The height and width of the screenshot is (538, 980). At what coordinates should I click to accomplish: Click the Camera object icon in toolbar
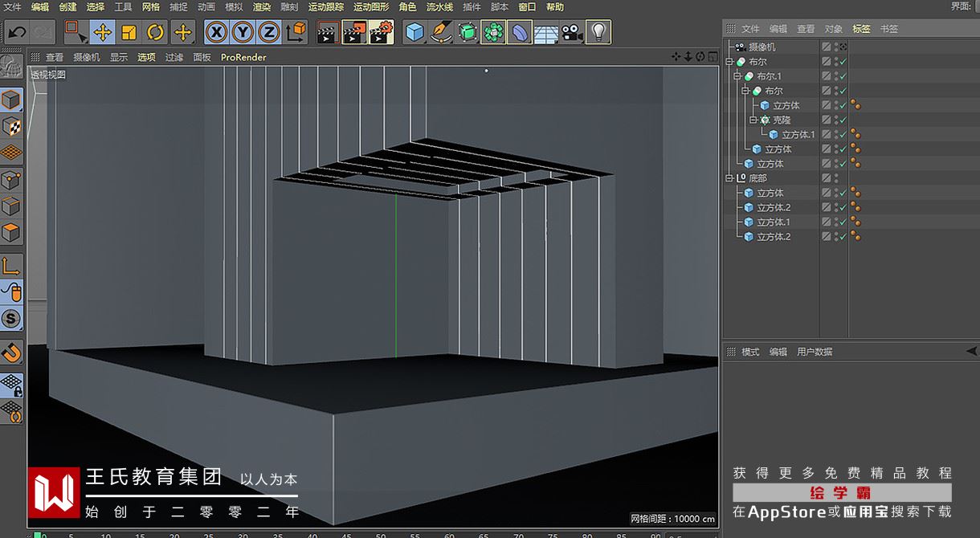[x=571, y=32]
